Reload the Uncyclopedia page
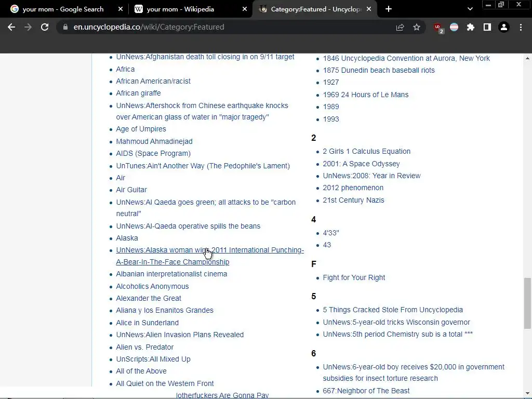The width and height of the screenshot is (532, 399). tap(45, 27)
